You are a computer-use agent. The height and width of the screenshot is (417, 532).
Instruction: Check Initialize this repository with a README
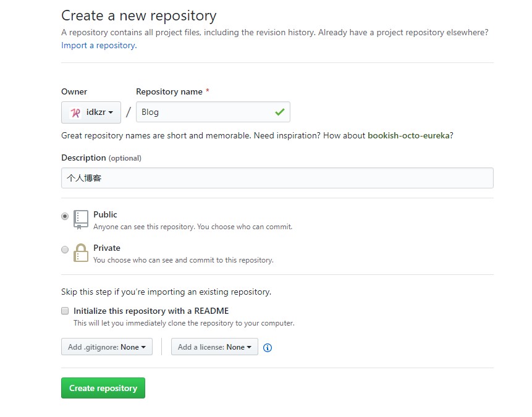(64, 311)
